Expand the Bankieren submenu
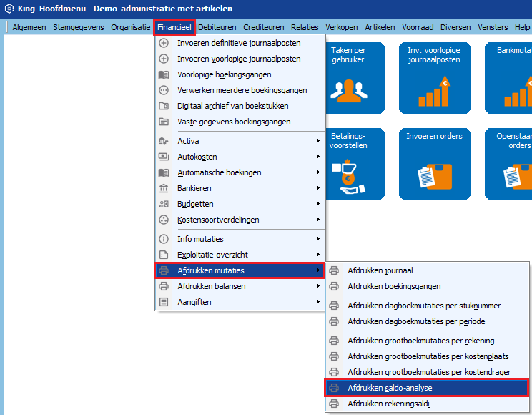Viewport: 532px width, 415px height. pyautogui.click(x=240, y=188)
